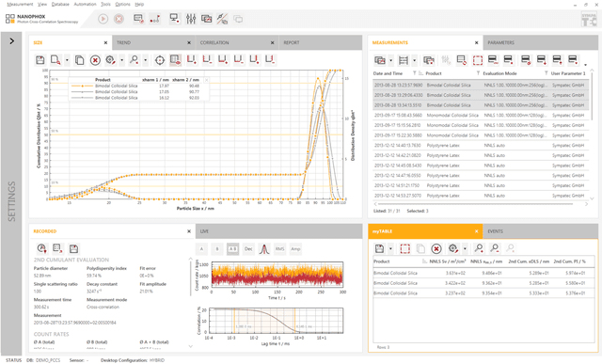Switch to the LIVE tab
602x364 pixels.
point(278,231)
